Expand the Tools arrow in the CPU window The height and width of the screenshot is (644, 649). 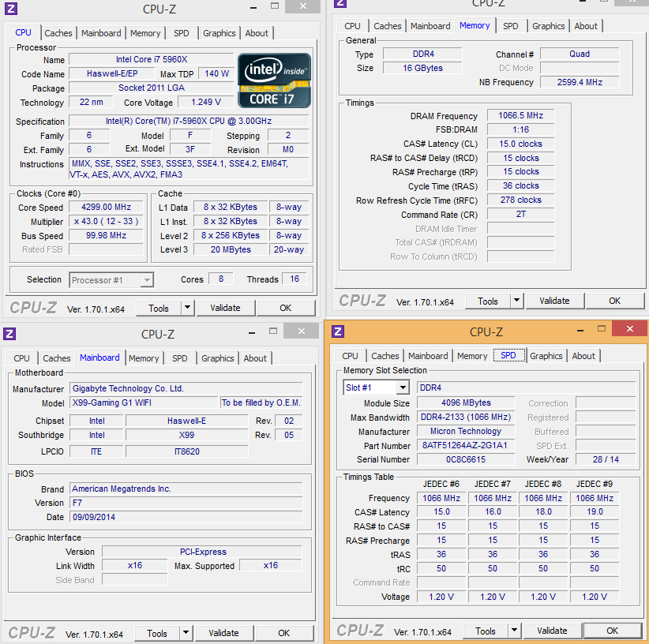point(187,307)
